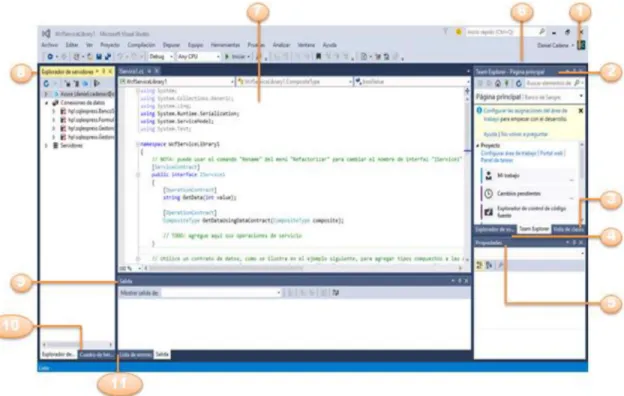
Task: Click the Save All icon in toolbar
Action: [107, 57]
